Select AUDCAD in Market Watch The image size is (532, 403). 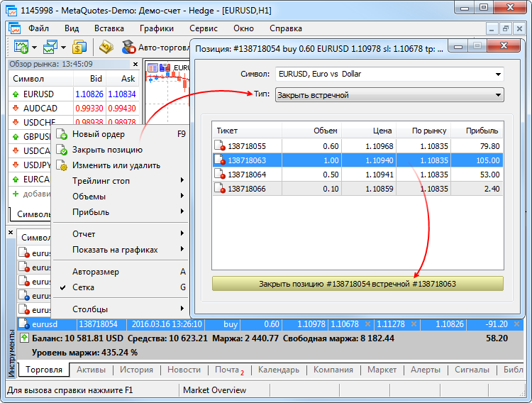74,109
